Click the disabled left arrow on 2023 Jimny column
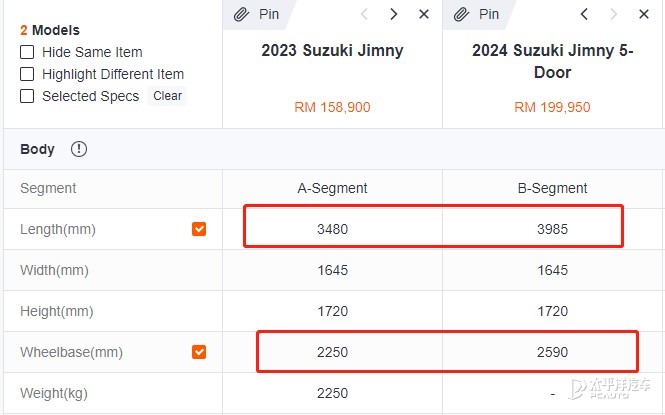 [364, 14]
